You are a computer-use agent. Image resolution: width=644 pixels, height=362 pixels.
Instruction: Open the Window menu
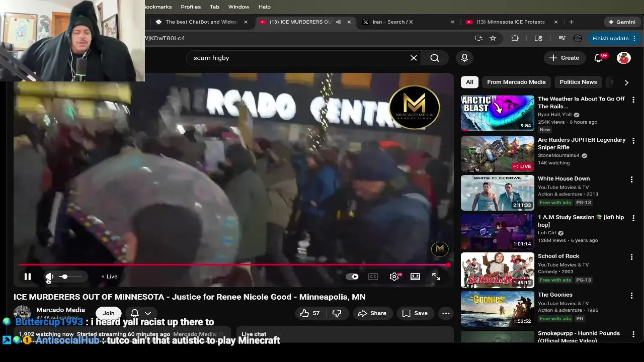[x=238, y=7]
